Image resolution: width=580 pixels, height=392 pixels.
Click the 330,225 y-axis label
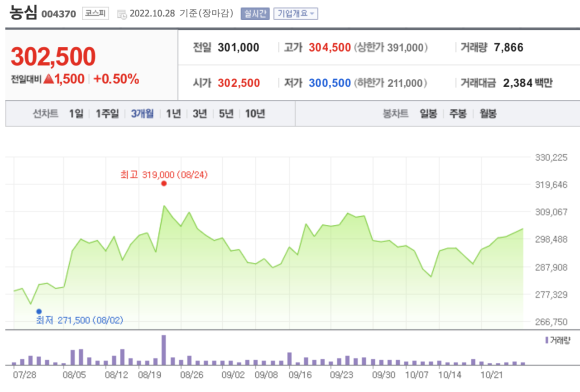551,158
